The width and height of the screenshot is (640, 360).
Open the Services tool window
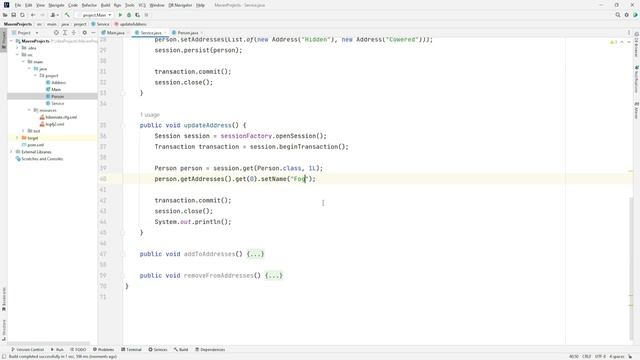(158, 350)
